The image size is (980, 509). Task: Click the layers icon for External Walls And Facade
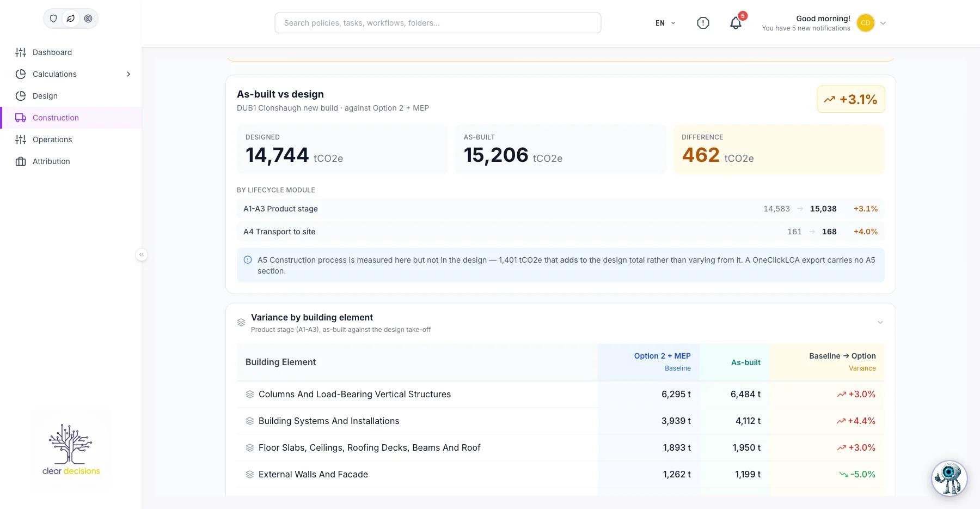click(x=250, y=474)
